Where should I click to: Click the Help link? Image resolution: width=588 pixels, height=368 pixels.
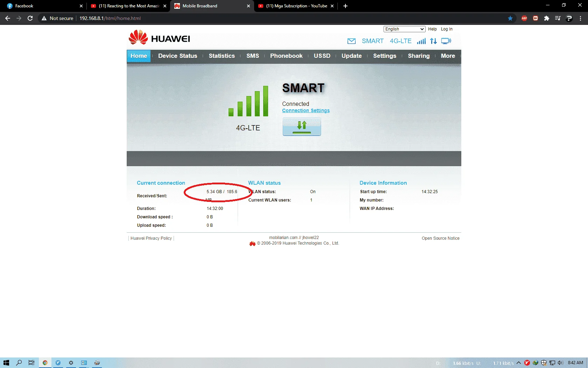click(432, 29)
